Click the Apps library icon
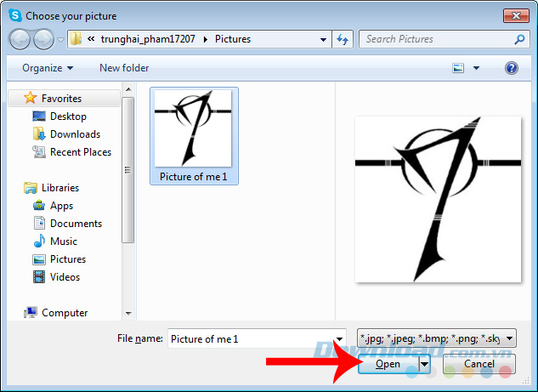This screenshot has width=538, height=392. coord(39,205)
